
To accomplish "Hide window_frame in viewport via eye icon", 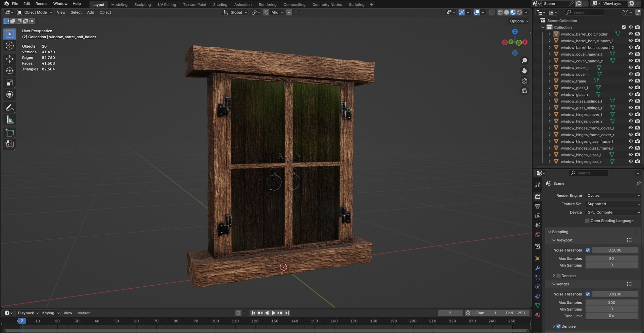I will pyautogui.click(x=631, y=81).
